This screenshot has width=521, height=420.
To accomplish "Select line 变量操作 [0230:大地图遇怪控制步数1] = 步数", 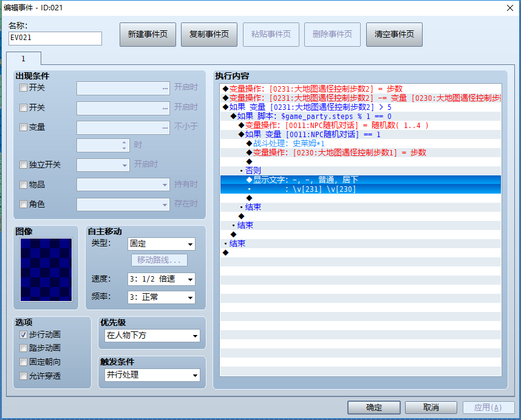I will [x=361, y=153].
